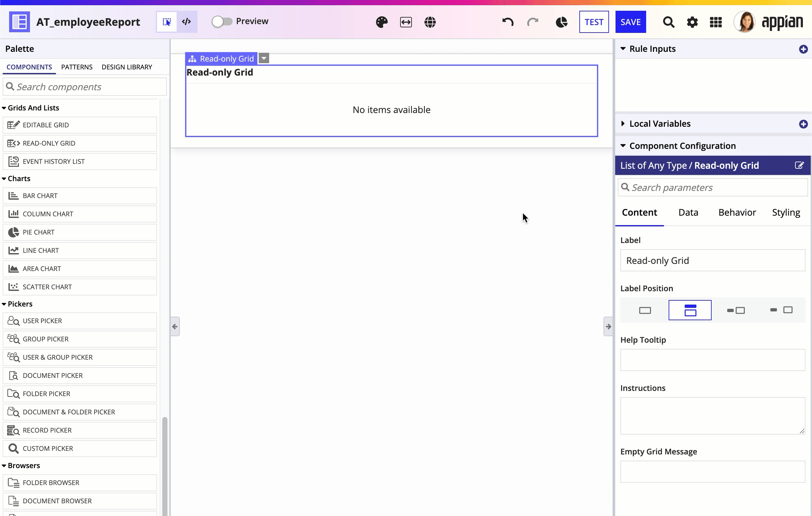Click the Search components field
This screenshot has width=812, height=516.
click(85, 87)
